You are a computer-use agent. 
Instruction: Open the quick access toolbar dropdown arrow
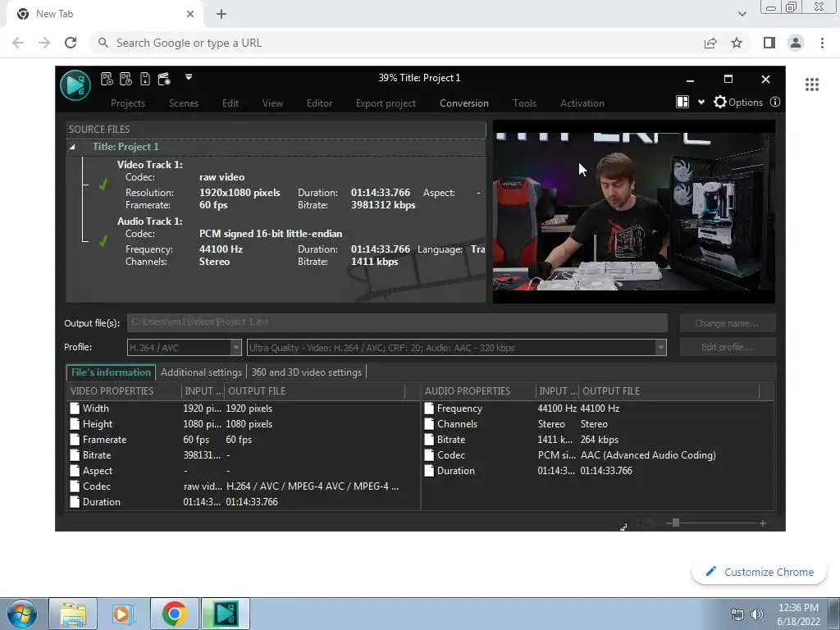click(189, 77)
